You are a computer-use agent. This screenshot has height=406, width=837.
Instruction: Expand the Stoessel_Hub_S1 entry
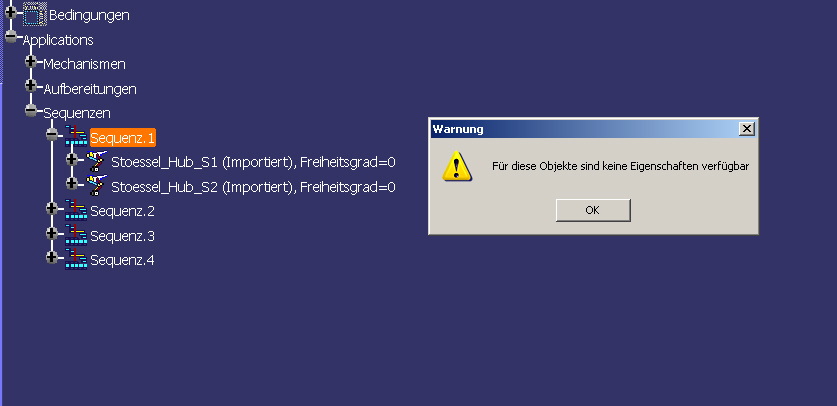[x=72, y=159]
